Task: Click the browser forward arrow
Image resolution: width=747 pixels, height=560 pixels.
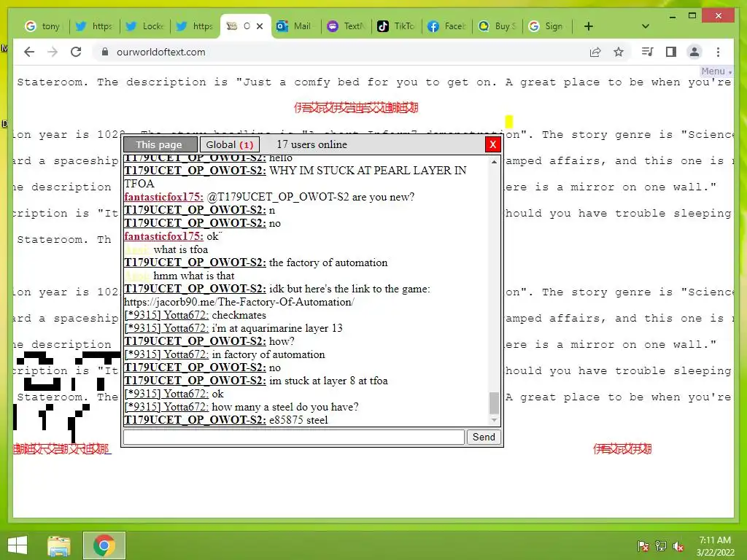Action: (x=53, y=52)
